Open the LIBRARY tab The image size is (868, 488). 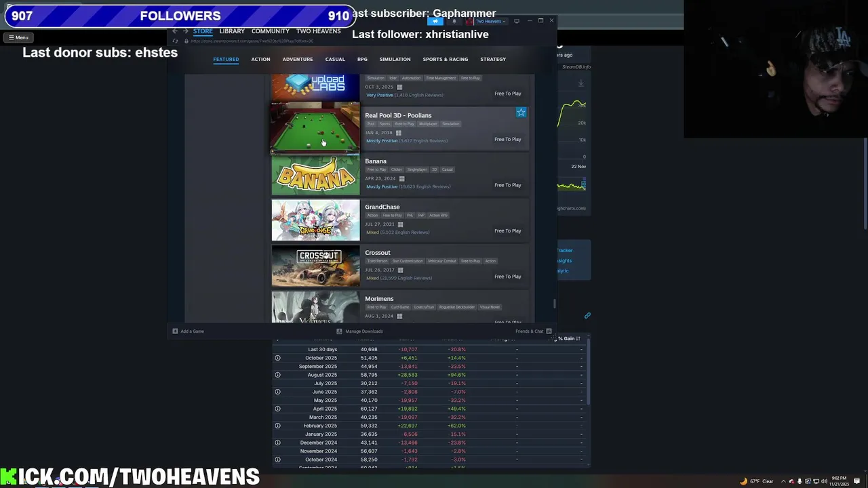point(232,31)
